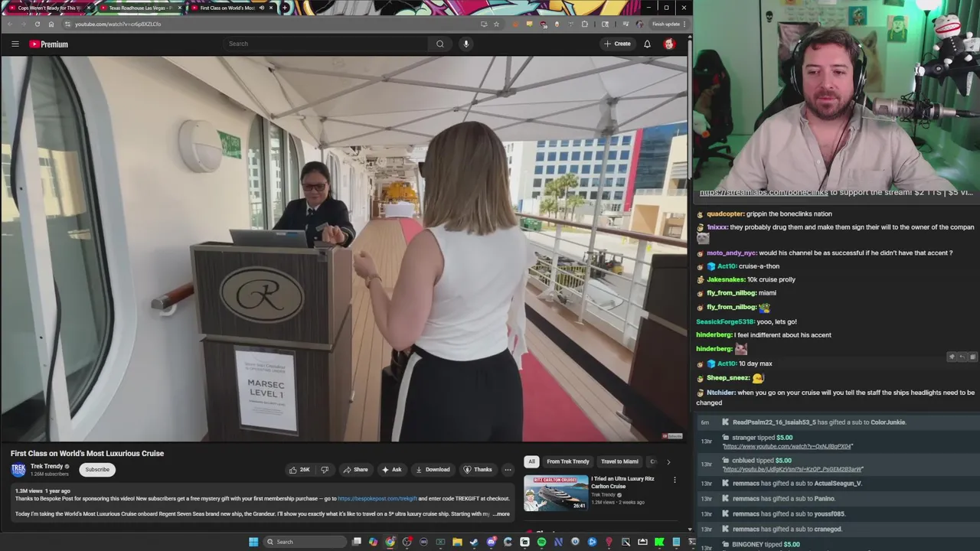Click chat username 'moto_andy_nyc'
Image resolution: width=980 pixels, height=551 pixels.
coord(731,253)
